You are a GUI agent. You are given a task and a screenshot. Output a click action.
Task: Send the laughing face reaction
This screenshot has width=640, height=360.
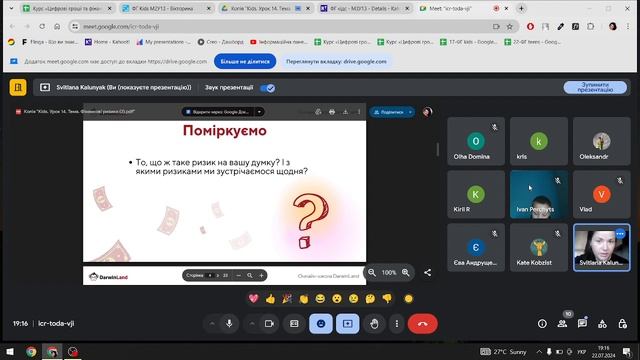(x=320, y=299)
